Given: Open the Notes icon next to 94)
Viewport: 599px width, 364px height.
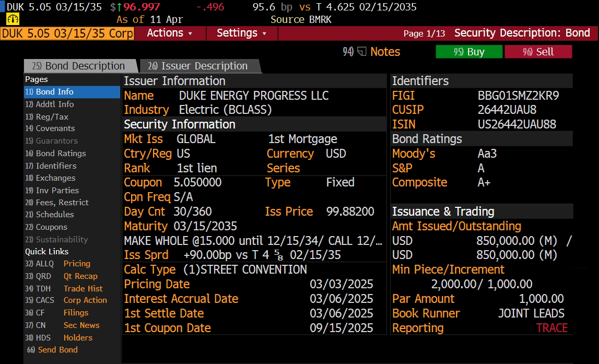Looking at the screenshot, I should [x=362, y=52].
